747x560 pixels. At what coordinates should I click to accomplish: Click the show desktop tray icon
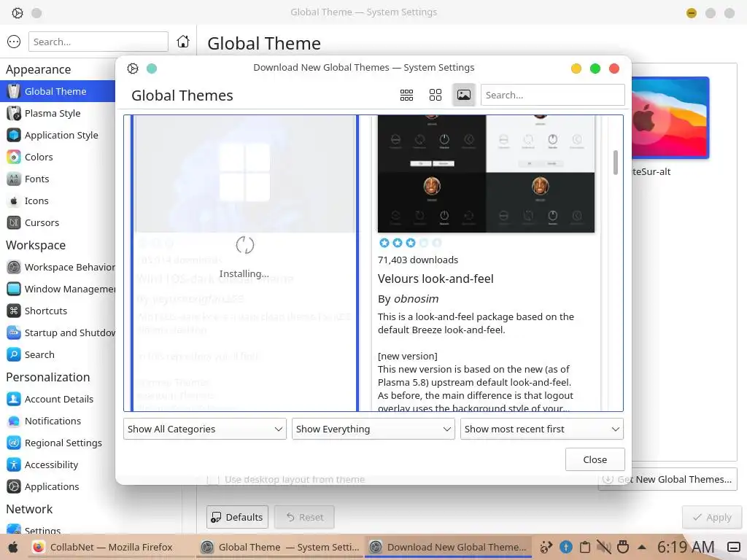pyautogui.click(x=734, y=547)
